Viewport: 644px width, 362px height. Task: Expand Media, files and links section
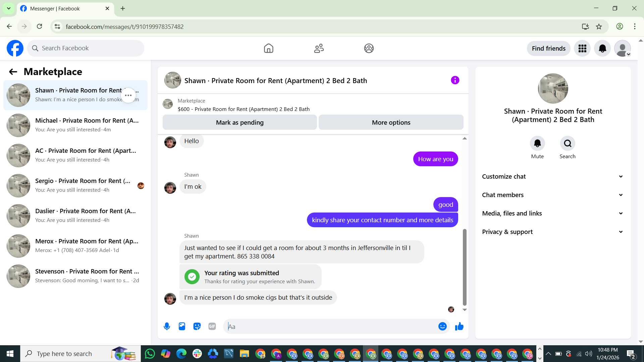point(553,214)
